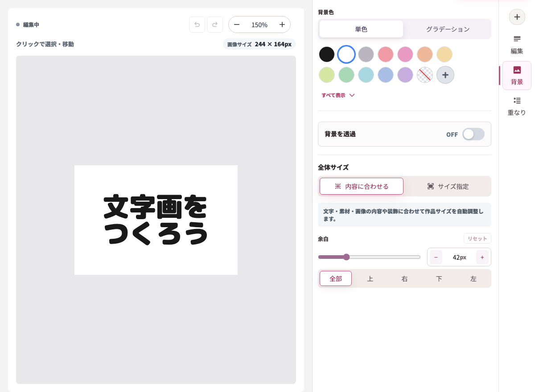The image size is (535, 392).
Task: Pick the light cyan color swatch
Action: 366,75
